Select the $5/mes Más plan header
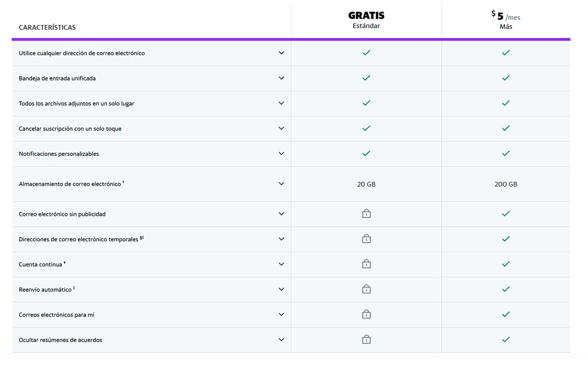 pyautogui.click(x=506, y=20)
